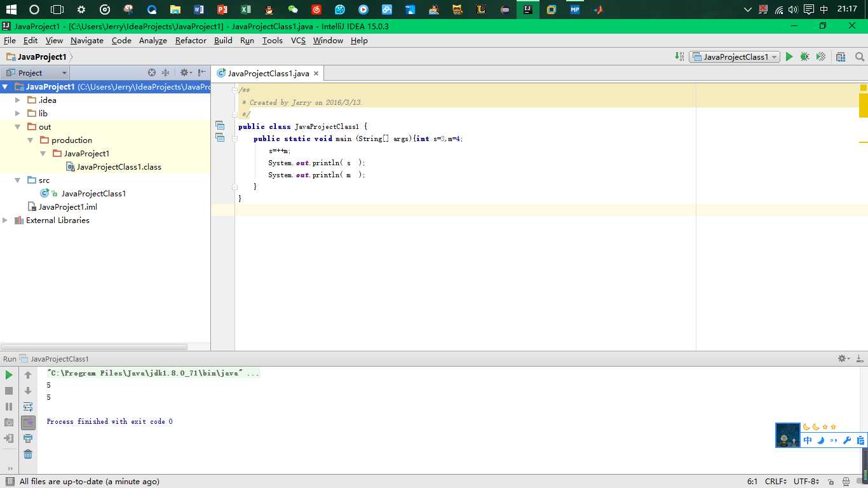Start debugging with the bug icon
This screenshot has height=488, width=868.
point(804,57)
